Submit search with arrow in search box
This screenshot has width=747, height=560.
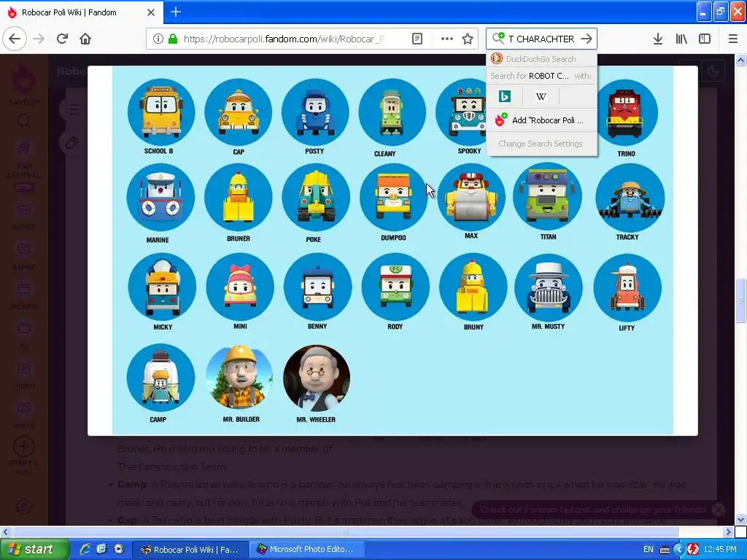[x=587, y=39]
